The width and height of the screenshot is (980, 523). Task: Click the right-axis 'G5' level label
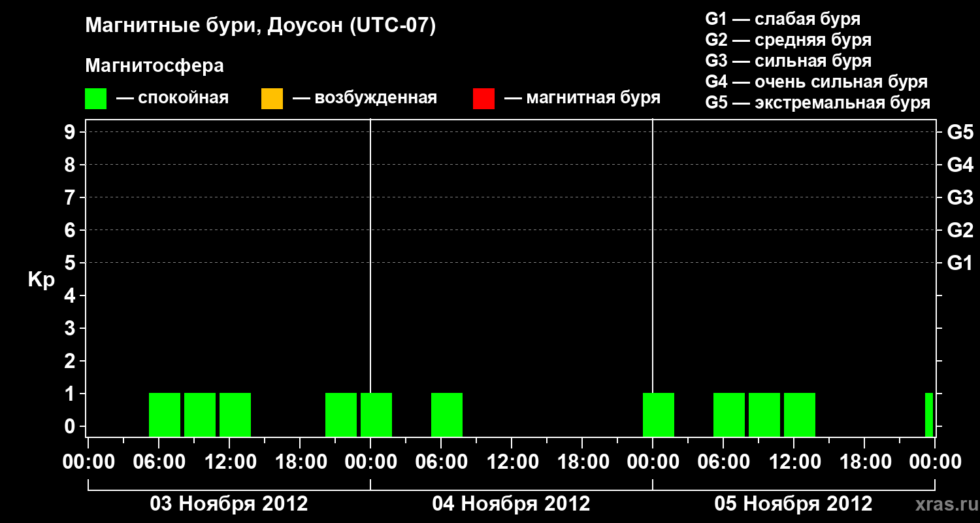tap(960, 132)
